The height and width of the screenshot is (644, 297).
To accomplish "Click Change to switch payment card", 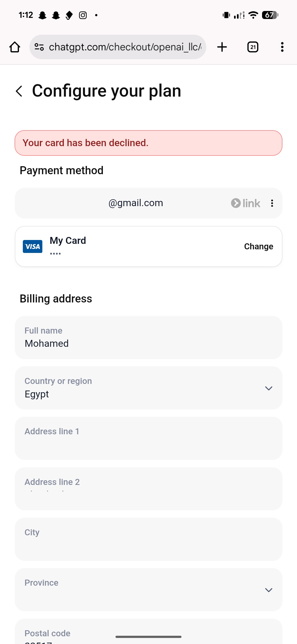I will click(258, 246).
